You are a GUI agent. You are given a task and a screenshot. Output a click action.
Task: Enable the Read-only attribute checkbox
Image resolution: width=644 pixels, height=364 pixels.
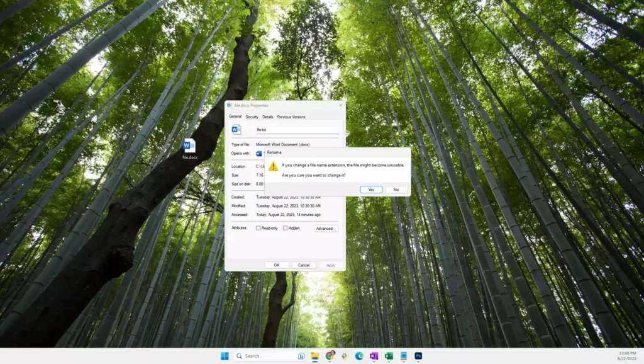click(258, 228)
